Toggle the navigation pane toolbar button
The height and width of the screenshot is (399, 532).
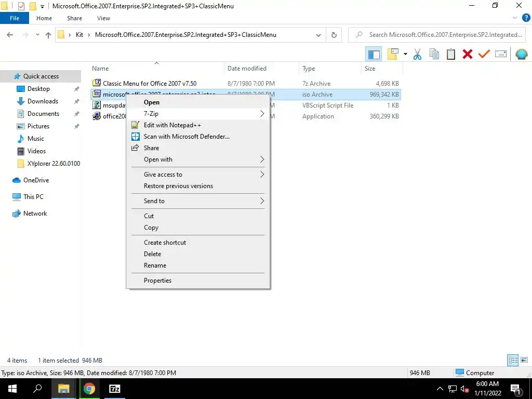pos(374,54)
